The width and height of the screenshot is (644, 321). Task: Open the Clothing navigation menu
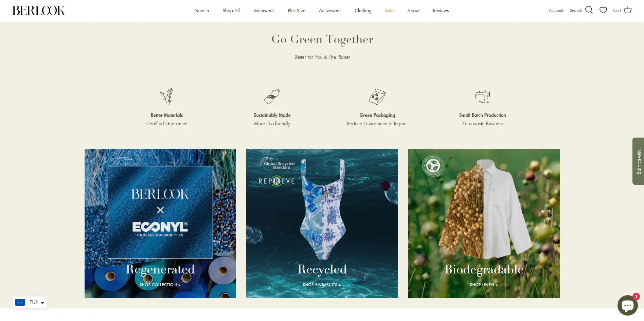point(363,11)
